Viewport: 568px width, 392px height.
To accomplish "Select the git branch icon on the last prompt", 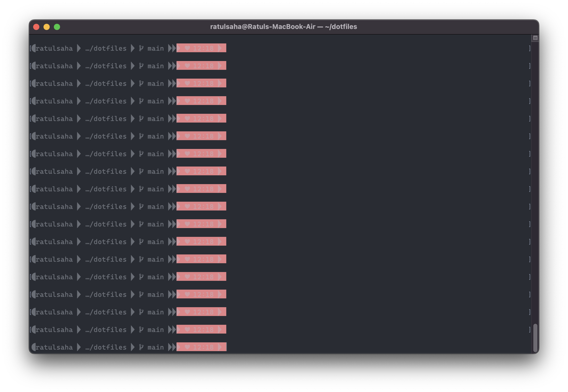I will tap(141, 347).
